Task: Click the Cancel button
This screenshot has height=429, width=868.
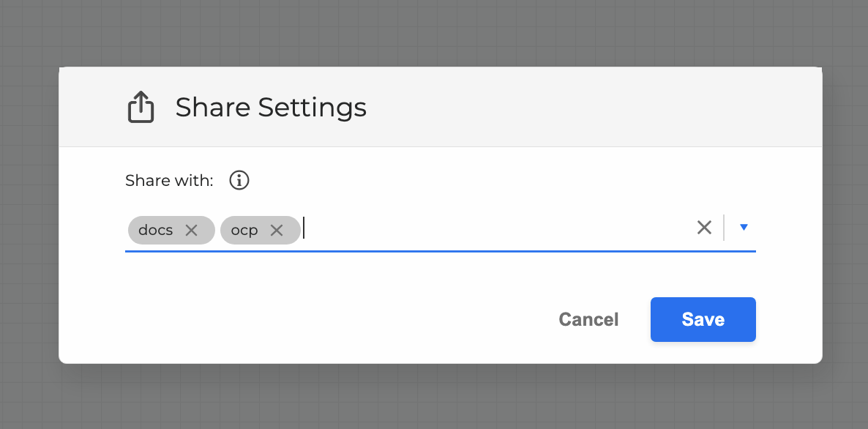Action: (x=588, y=319)
